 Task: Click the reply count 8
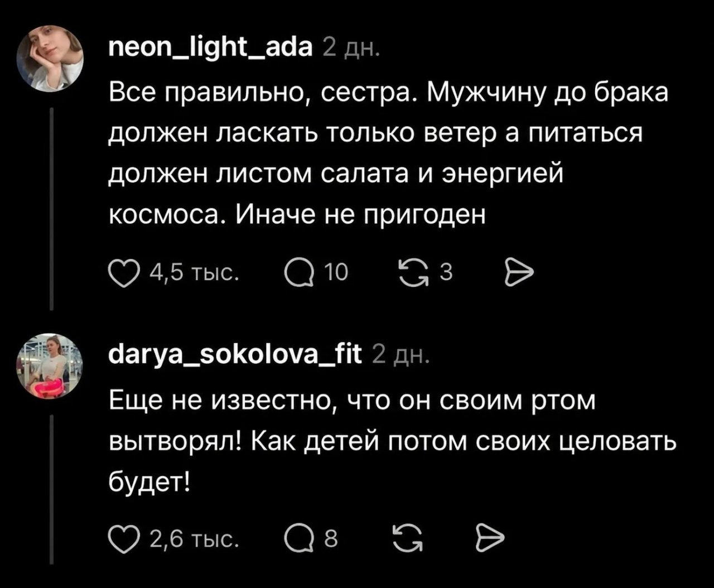click(x=331, y=538)
